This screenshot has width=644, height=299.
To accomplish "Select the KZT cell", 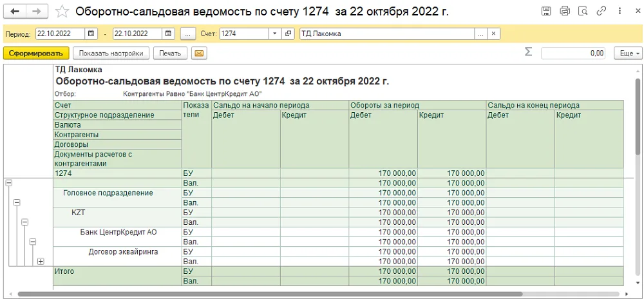I will tap(117, 217).
